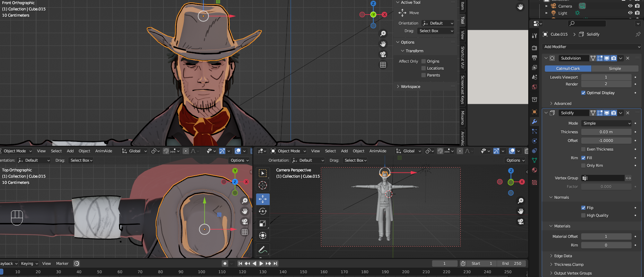Open the Texture properties tab
This screenshot has width=644, height=277.
tap(534, 182)
